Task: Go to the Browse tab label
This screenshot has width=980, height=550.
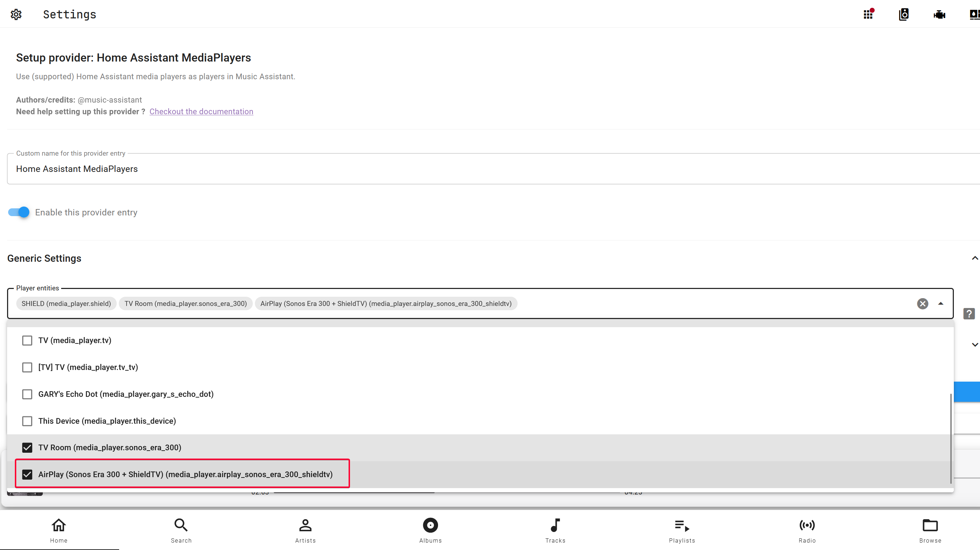Action: pyautogui.click(x=930, y=540)
